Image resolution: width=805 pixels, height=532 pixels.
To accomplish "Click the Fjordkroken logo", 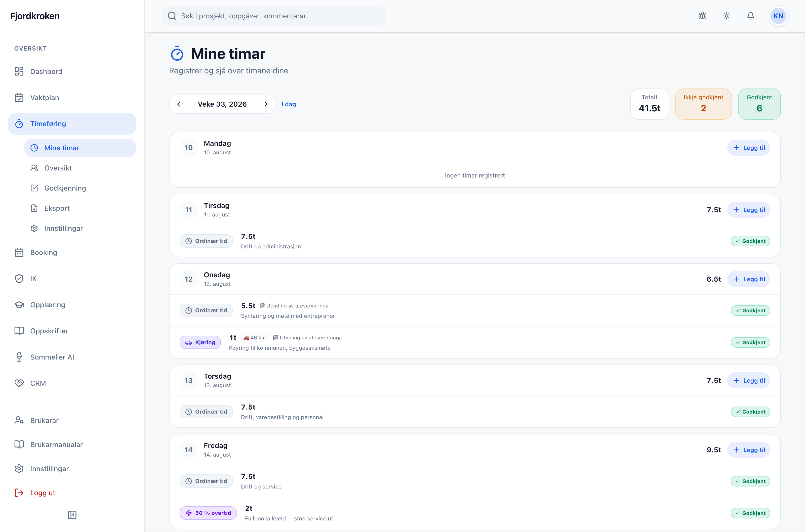I will 35,16.
